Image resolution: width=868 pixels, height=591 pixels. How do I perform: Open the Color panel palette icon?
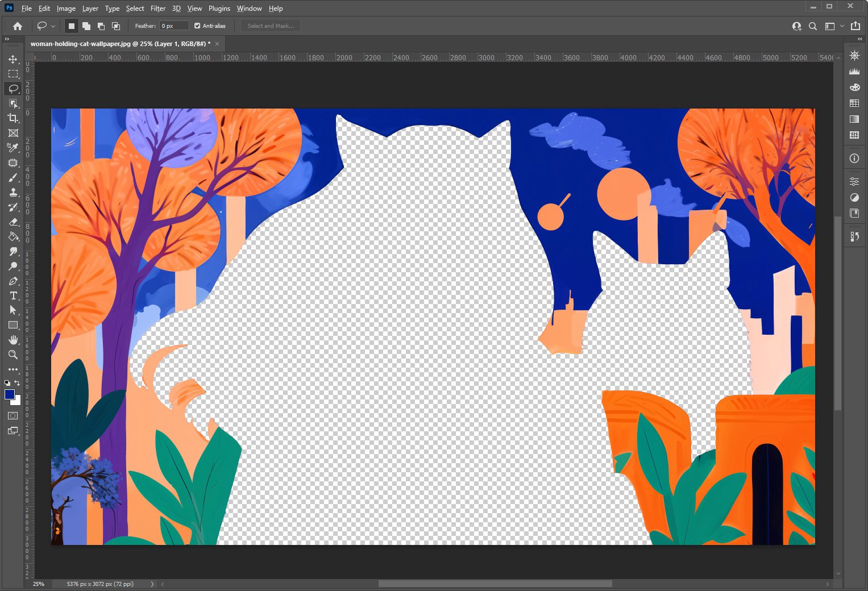(x=854, y=87)
